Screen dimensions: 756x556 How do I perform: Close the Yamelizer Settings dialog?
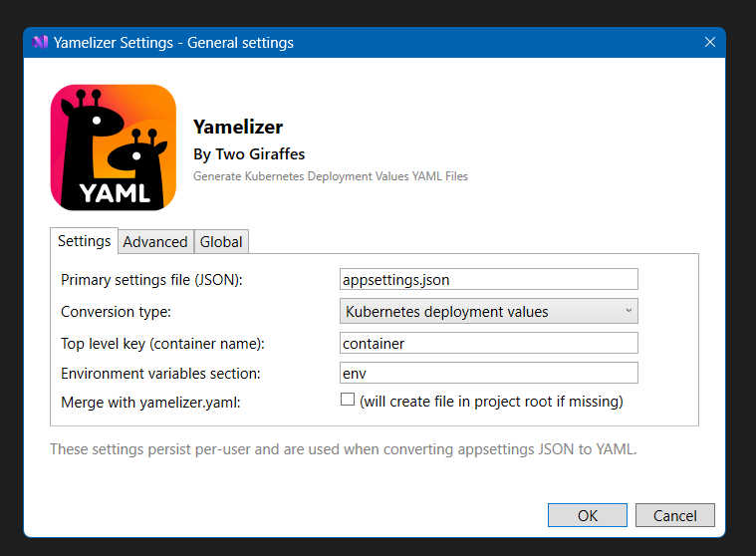[710, 43]
